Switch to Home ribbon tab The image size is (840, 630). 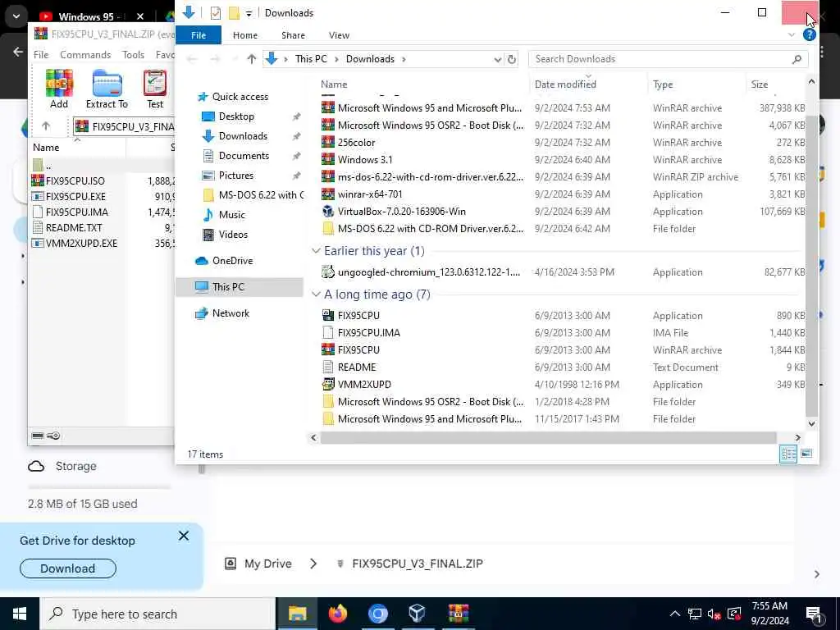coord(245,35)
